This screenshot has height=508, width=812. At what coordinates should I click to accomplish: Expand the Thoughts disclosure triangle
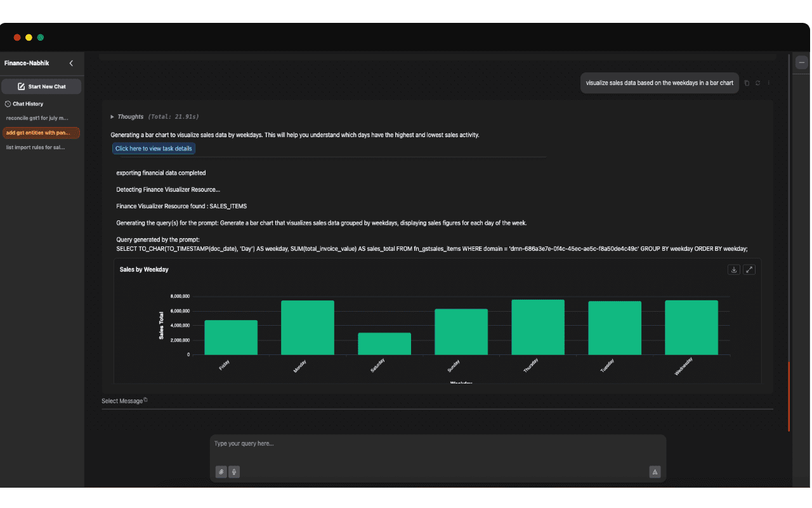click(112, 117)
